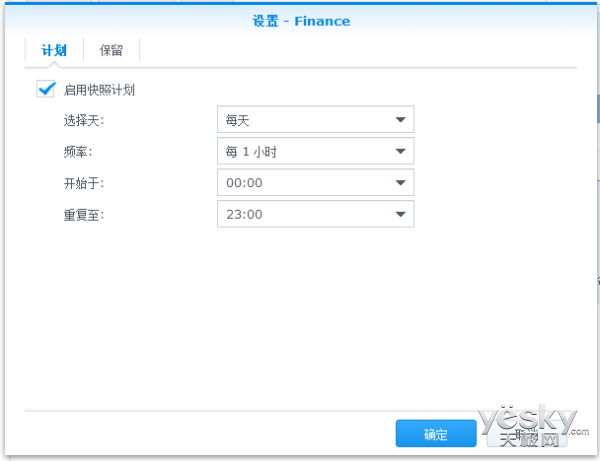Screen dimensions: 600x461
Task: Click the 启用快照计划 label text
Action: (99, 90)
